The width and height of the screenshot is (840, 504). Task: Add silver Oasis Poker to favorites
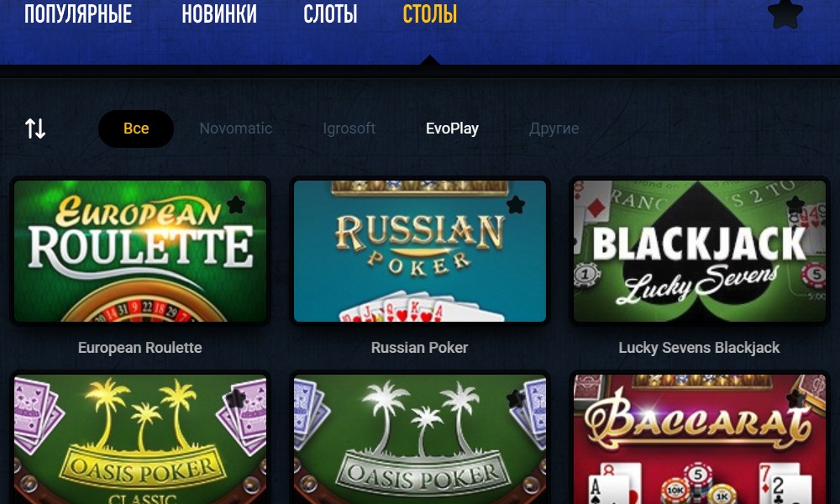click(x=516, y=398)
